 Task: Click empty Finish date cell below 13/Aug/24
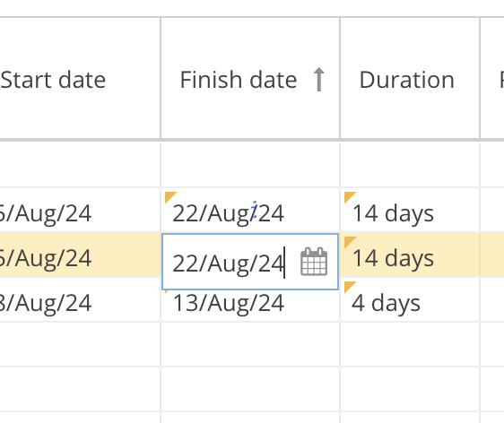[x=250, y=344]
